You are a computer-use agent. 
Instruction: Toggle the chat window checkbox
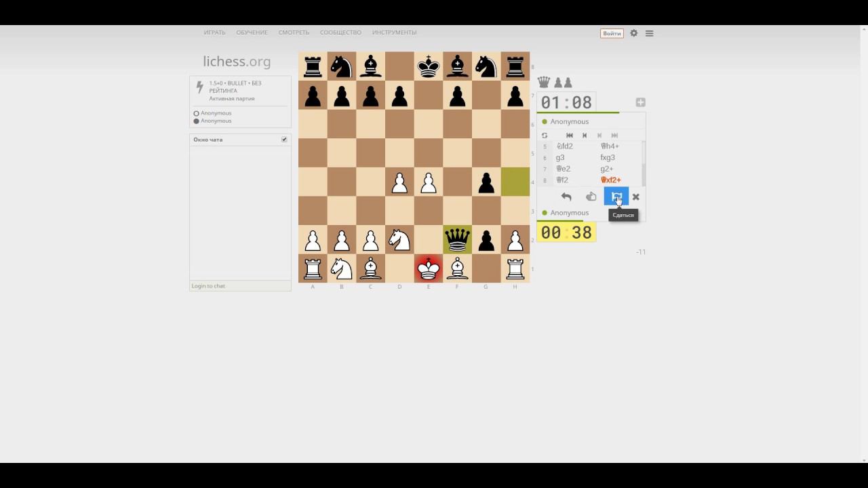click(284, 140)
